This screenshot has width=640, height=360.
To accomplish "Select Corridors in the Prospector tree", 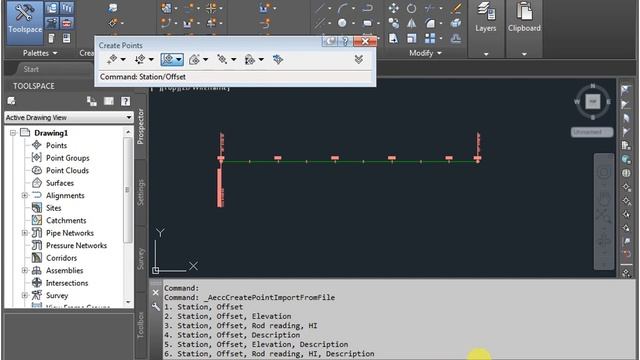I will (61, 258).
